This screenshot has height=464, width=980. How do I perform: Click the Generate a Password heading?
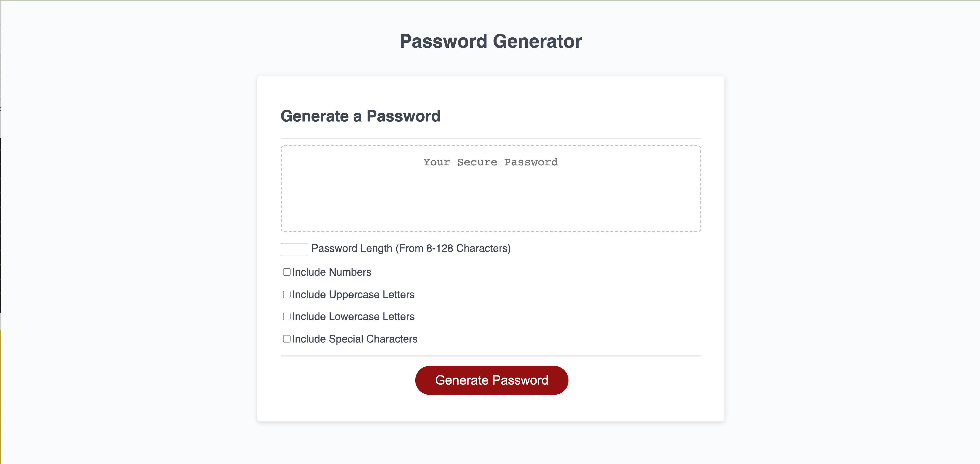(360, 116)
